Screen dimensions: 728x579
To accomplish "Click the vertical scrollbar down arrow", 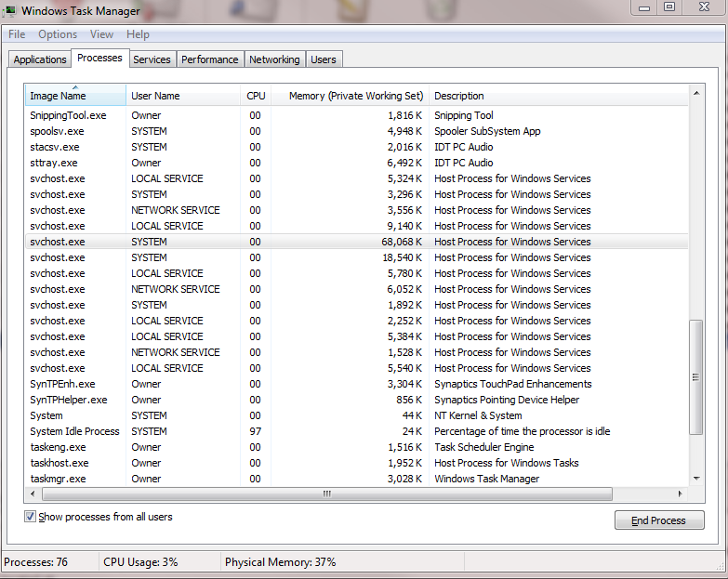I will 696,479.
